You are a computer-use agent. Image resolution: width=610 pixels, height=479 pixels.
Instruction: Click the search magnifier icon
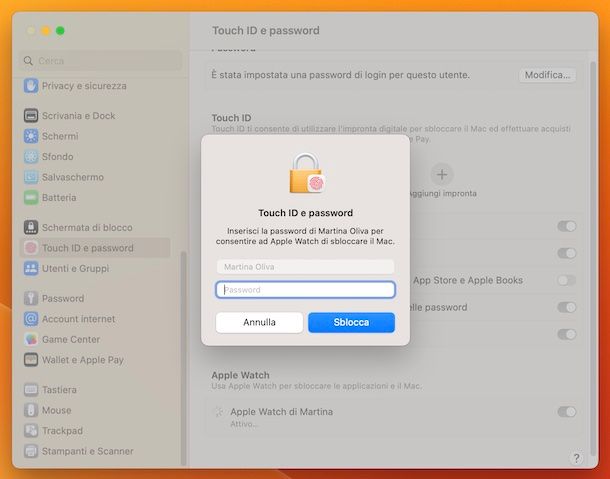(x=28, y=61)
